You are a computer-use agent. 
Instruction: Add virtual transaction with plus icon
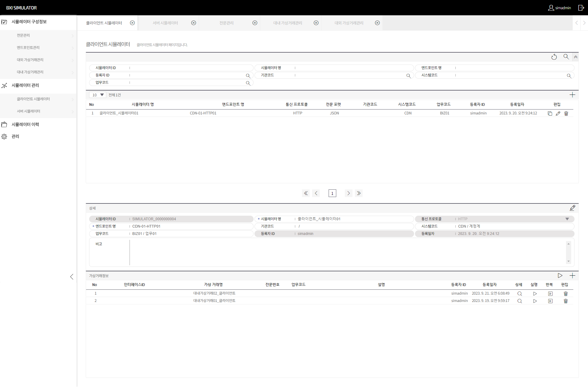[572, 276]
